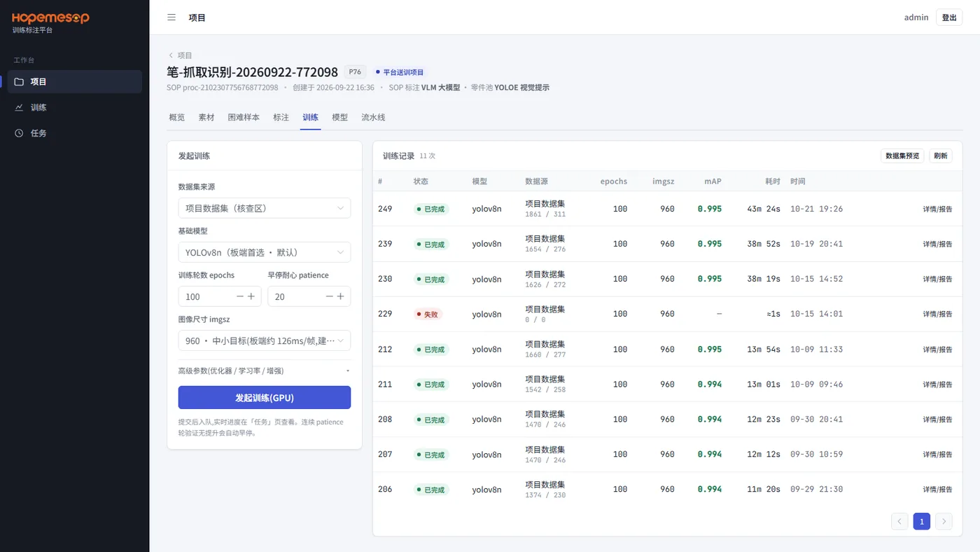Image resolution: width=980 pixels, height=552 pixels.
Task: Go to the next page arrow
Action: [944, 521]
